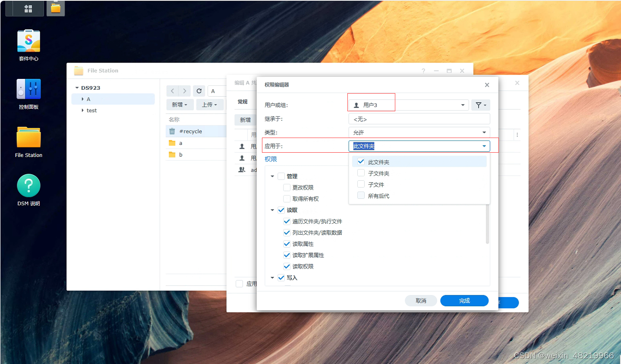Click 取消 to cancel permission editor
This screenshot has width=621, height=364.
(421, 301)
